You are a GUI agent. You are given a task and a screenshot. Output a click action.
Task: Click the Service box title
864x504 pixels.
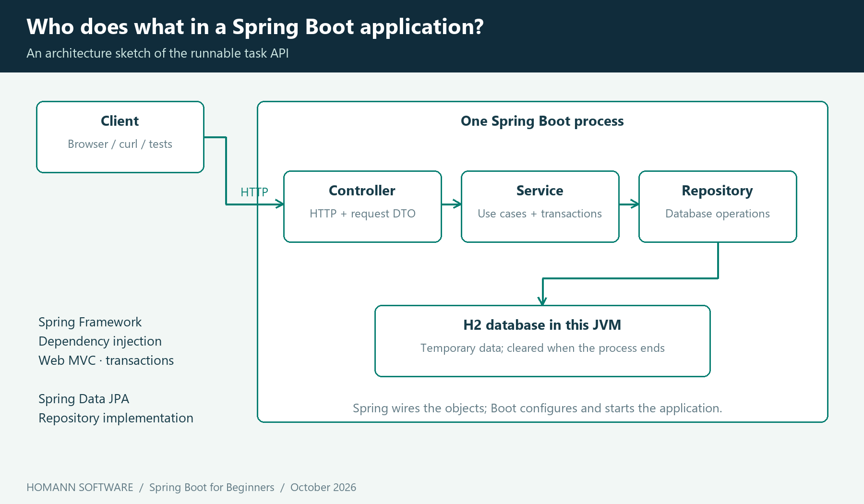pyautogui.click(x=540, y=191)
